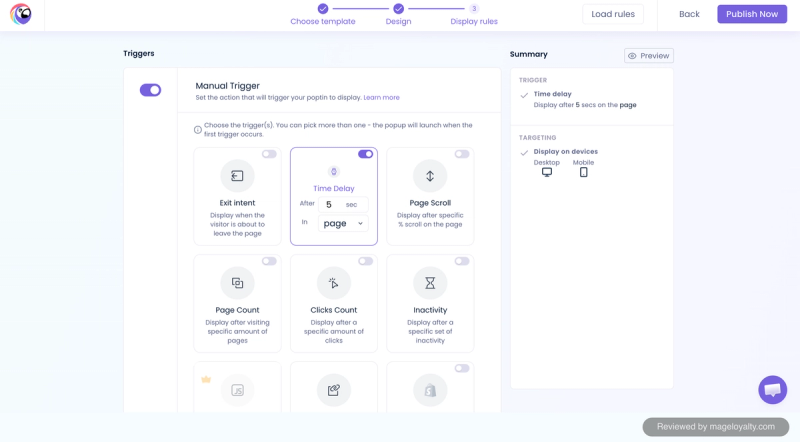This screenshot has width=800, height=442.
Task: Click the Page Count card title
Action: 237,310
